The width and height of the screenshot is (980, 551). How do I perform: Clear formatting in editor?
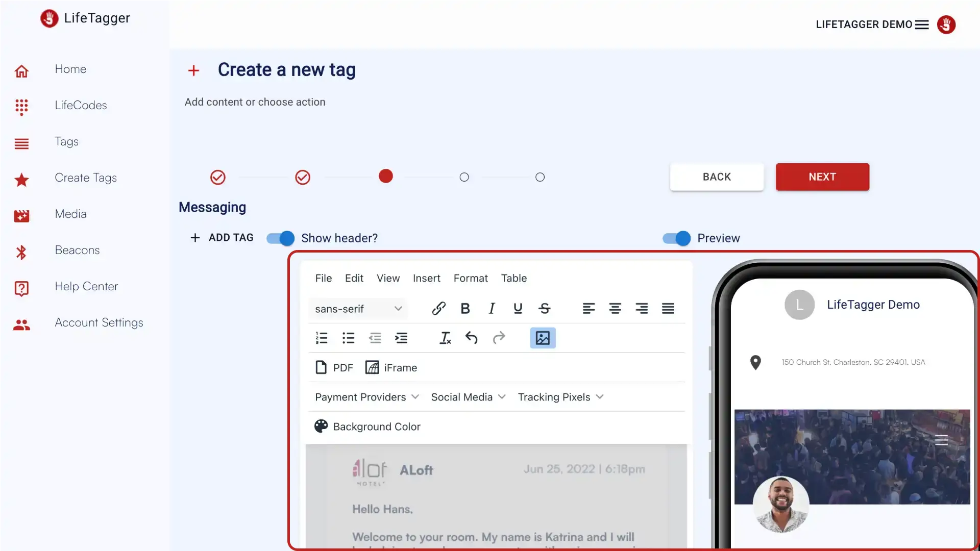click(x=445, y=338)
